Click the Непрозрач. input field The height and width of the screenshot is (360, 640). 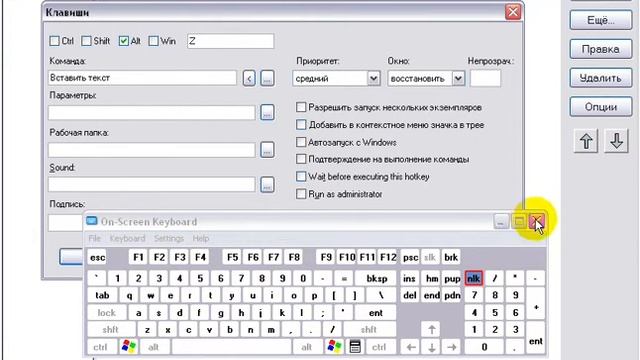point(485,78)
